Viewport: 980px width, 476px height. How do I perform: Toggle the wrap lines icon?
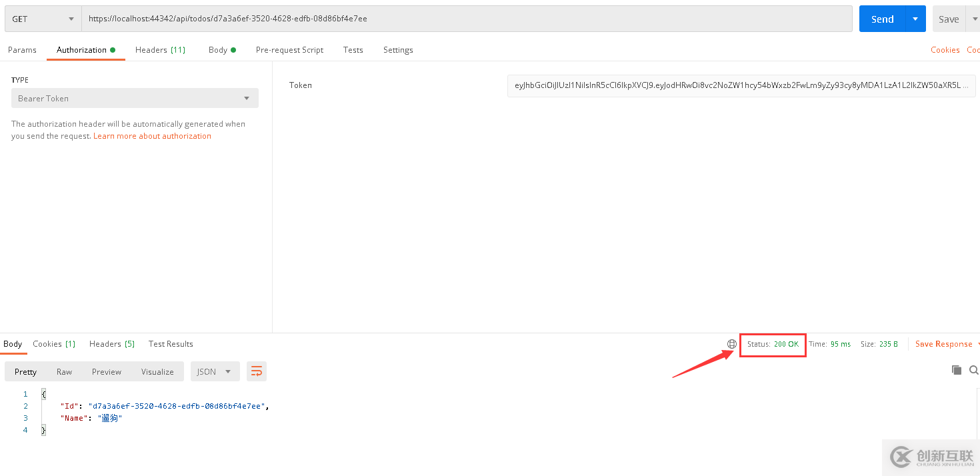pos(257,372)
